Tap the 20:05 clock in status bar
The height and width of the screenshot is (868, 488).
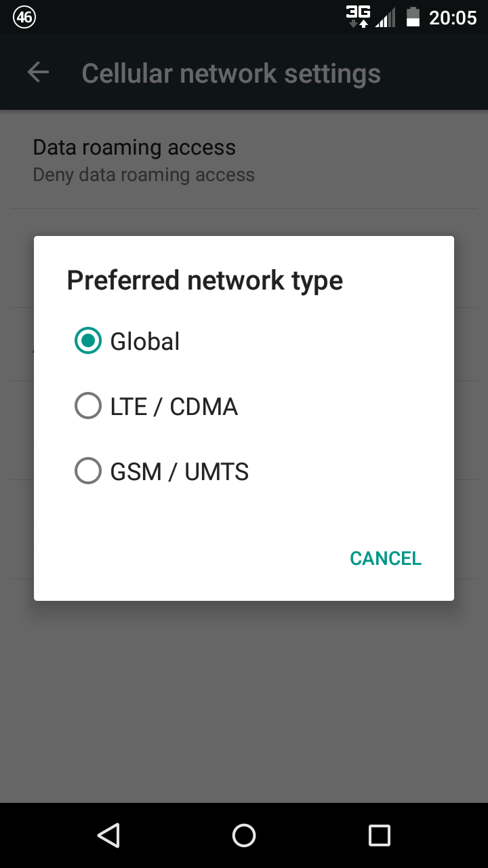(x=453, y=18)
